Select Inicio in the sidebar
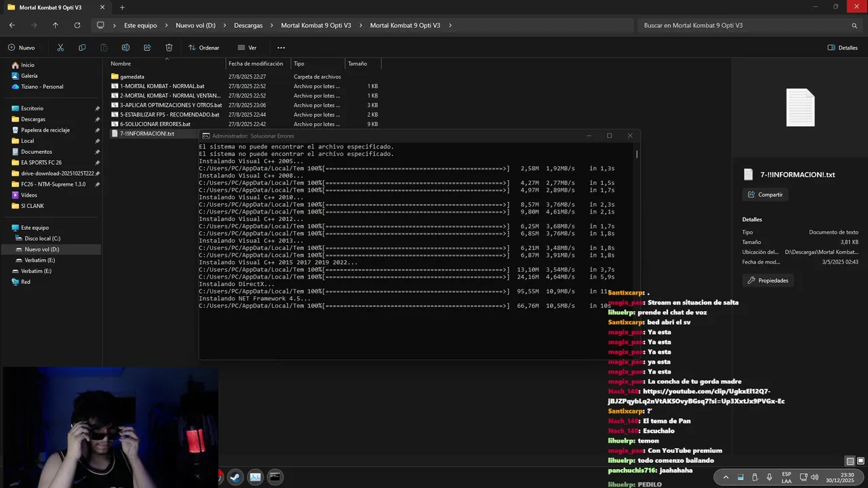Screen dimensions: 868x488 pos(28,65)
